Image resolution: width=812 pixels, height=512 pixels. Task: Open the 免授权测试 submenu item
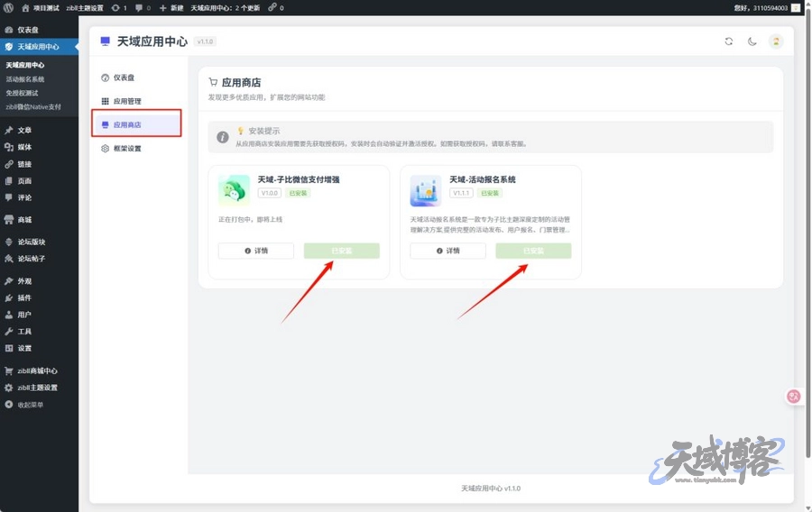[22, 93]
